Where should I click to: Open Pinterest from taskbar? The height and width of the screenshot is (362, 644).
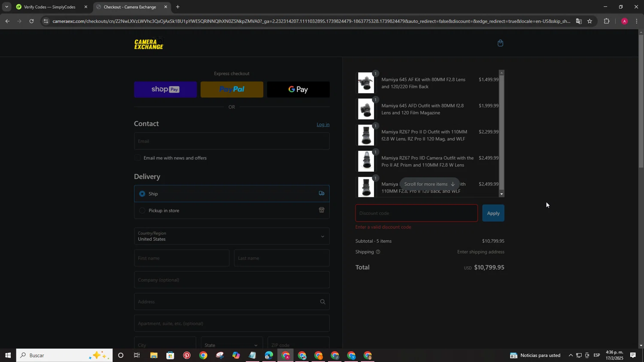click(x=187, y=356)
